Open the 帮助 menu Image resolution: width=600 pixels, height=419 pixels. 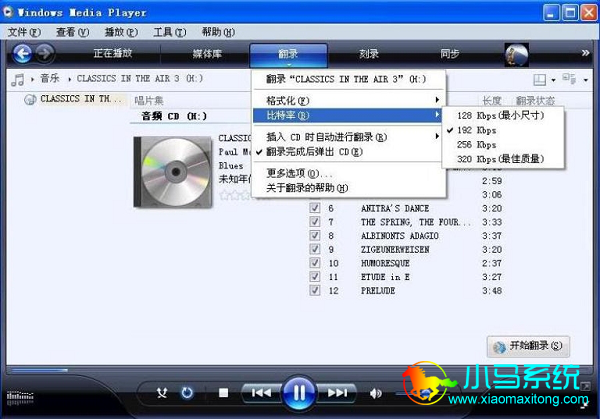click(x=218, y=32)
